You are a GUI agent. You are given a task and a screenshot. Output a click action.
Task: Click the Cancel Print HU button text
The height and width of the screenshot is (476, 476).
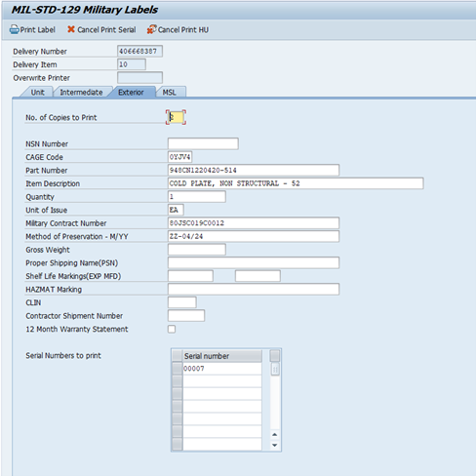[183, 30]
